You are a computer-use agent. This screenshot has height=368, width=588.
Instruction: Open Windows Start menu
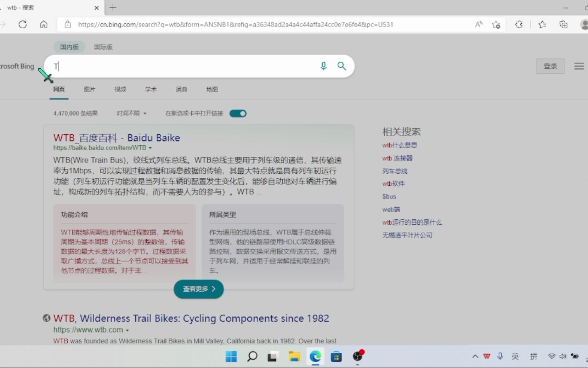pyautogui.click(x=231, y=357)
